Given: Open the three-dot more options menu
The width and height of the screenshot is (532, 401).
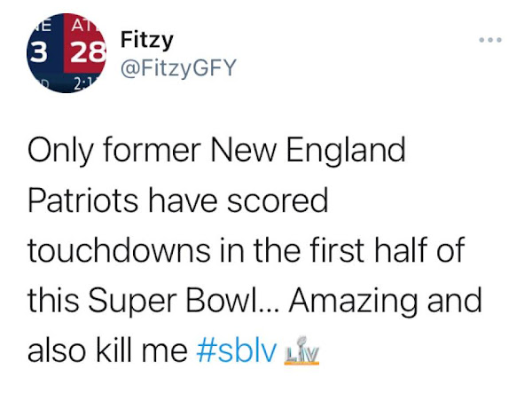Looking at the screenshot, I should [x=490, y=41].
